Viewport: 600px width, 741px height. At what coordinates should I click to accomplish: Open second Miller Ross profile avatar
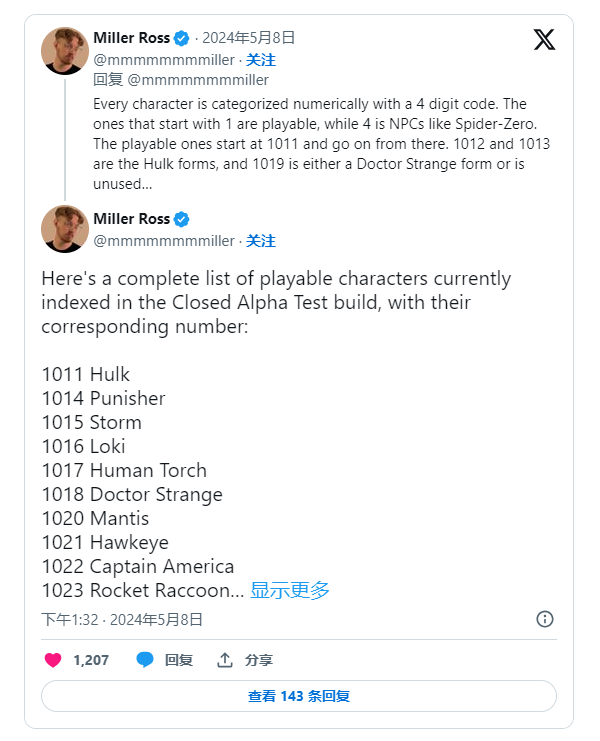click(65, 228)
